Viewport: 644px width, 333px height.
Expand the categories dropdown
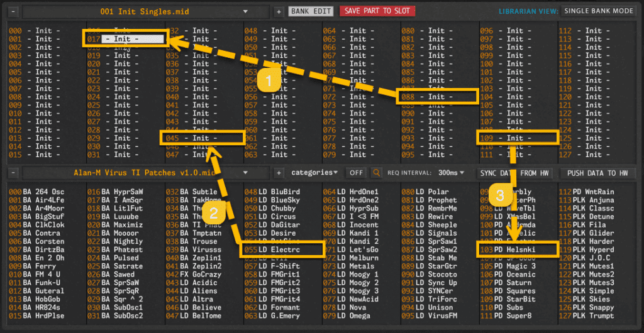tap(314, 173)
